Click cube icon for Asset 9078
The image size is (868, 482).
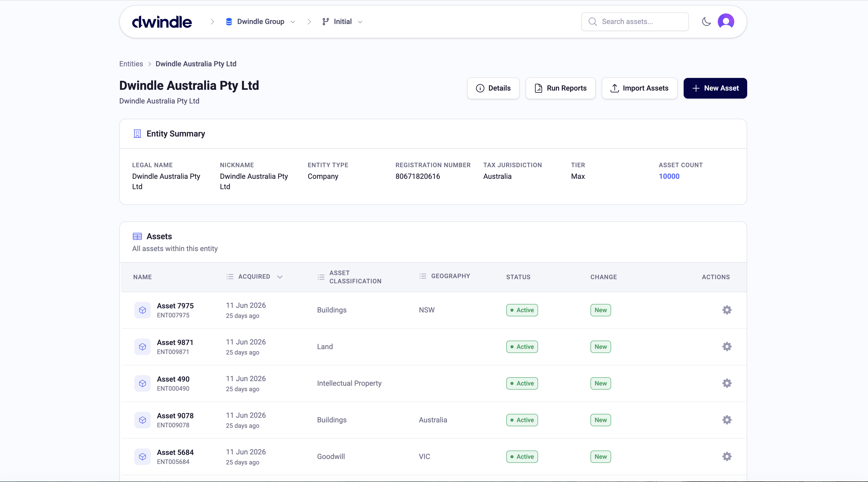click(x=143, y=420)
